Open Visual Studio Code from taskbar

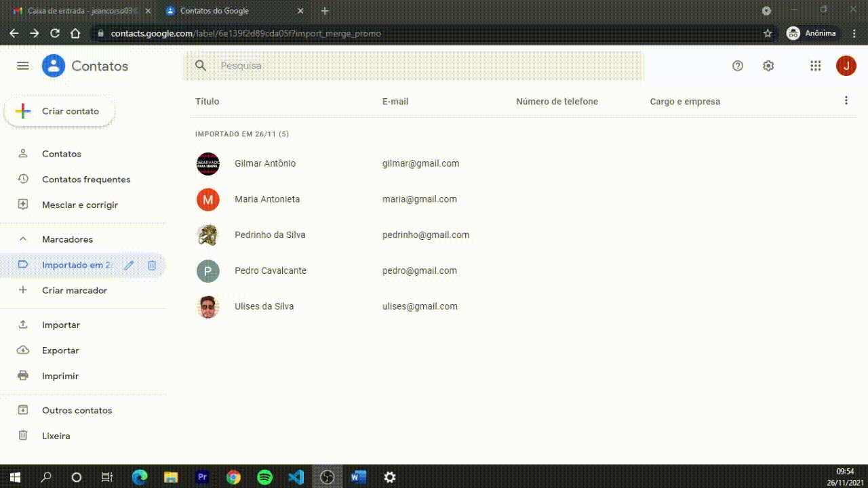tap(296, 477)
